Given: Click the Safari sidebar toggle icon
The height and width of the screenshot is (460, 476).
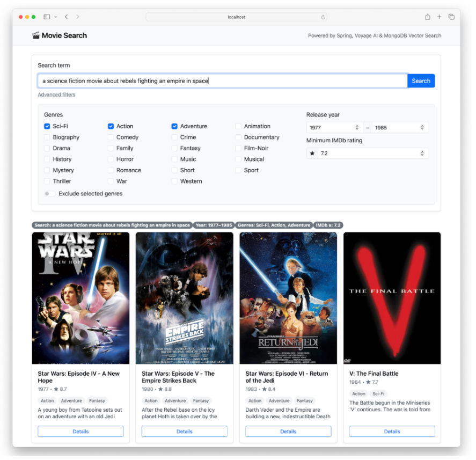Looking at the screenshot, I should 47,17.
